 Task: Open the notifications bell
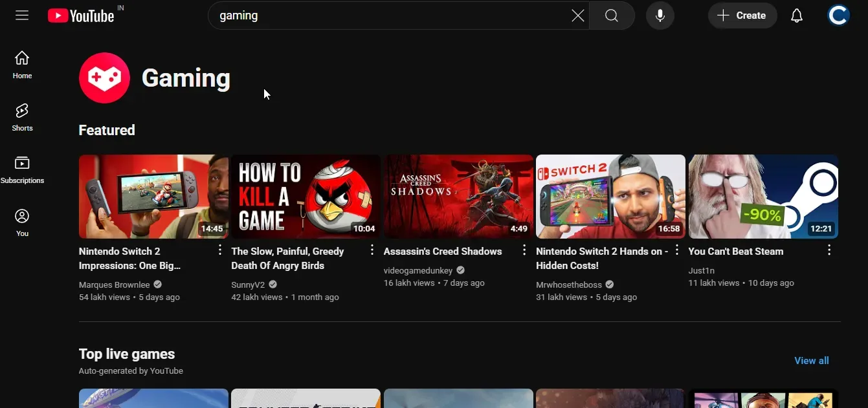tap(797, 16)
